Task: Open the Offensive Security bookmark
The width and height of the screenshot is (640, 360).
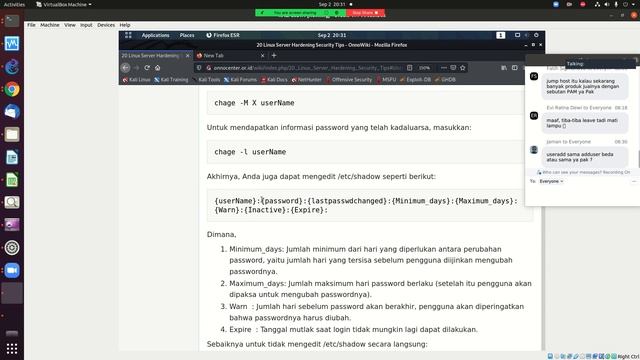Action: tap(349, 80)
